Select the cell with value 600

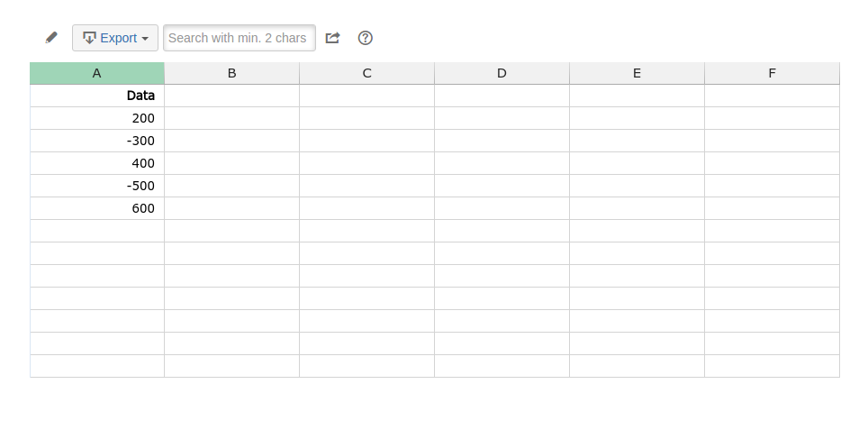[97, 208]
